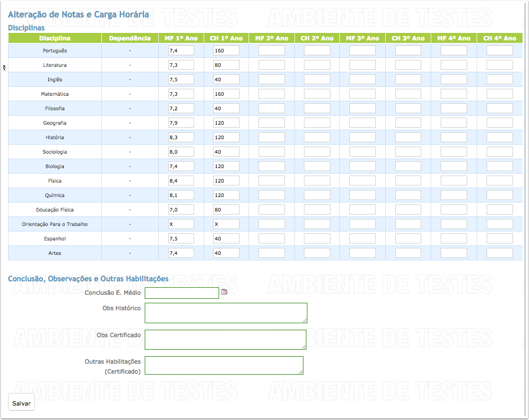This screenshot has height=420, width=529.
Task: Click the MF 1º Ano field for Literatura
Action: pos(181,65)
